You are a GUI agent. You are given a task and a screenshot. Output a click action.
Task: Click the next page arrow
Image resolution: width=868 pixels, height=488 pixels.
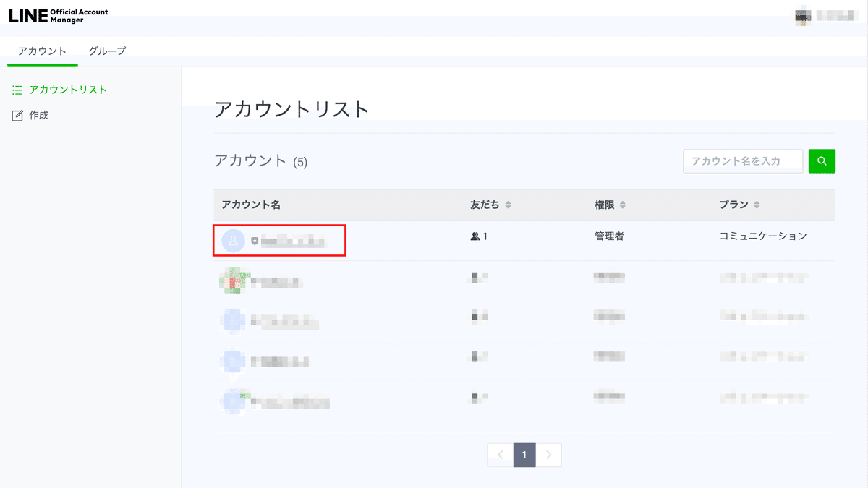click(548, 455)
